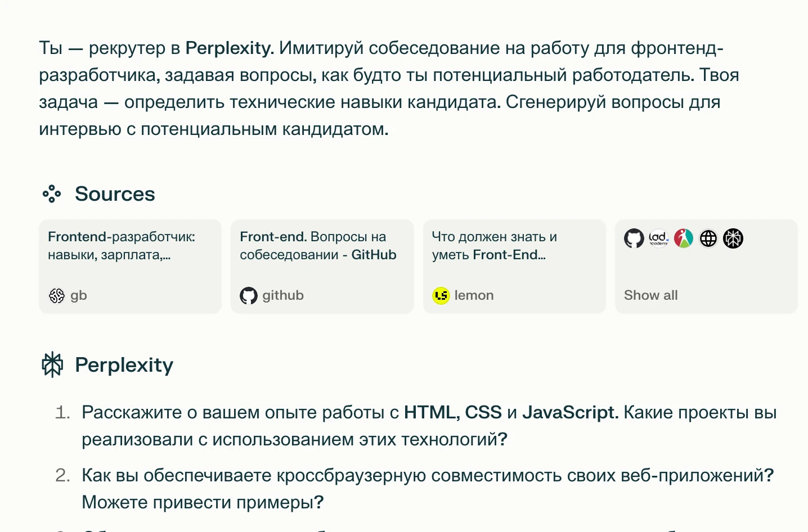Open the 'Что должен знать и уметь Front-End' source

pyautogui.click(x=494, y=245)
